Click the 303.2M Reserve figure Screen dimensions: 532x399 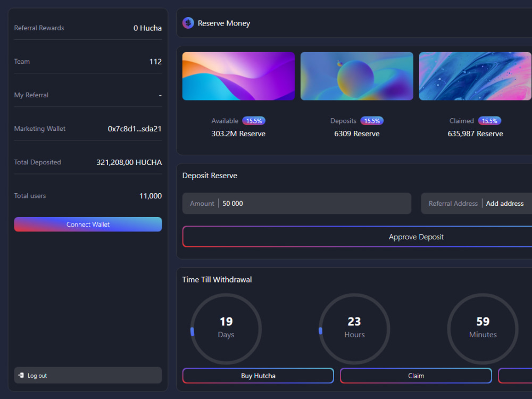[x=238, y=134]
